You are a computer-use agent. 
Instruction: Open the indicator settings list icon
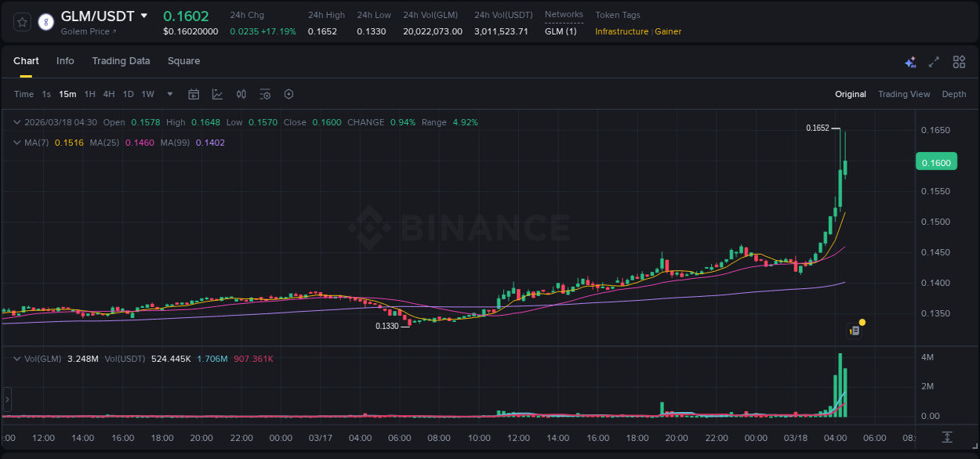coord(265,94)
